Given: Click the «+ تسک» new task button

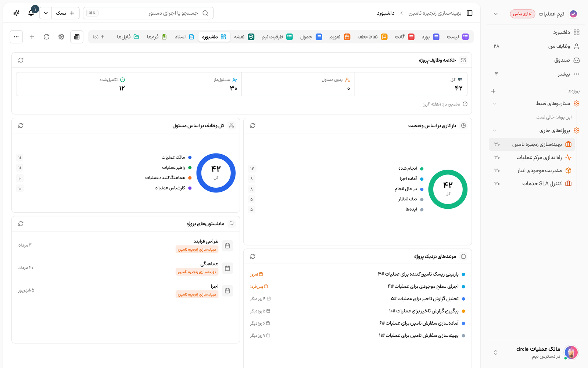Looking at the screenshot, I should pos(65,13).
